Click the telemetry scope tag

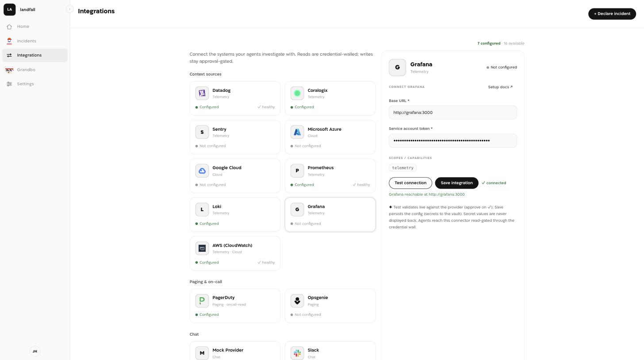click(402, 168)
